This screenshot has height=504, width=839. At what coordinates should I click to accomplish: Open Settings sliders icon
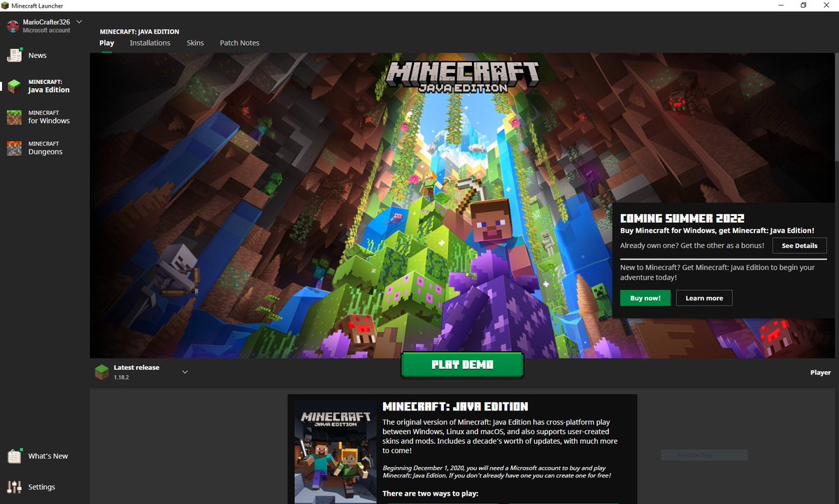pyautogui.click(x=14, y=487)
